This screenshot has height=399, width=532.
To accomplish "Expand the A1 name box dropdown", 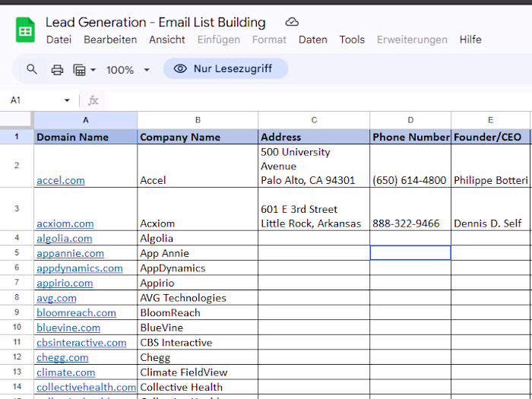I will (67, 100).
